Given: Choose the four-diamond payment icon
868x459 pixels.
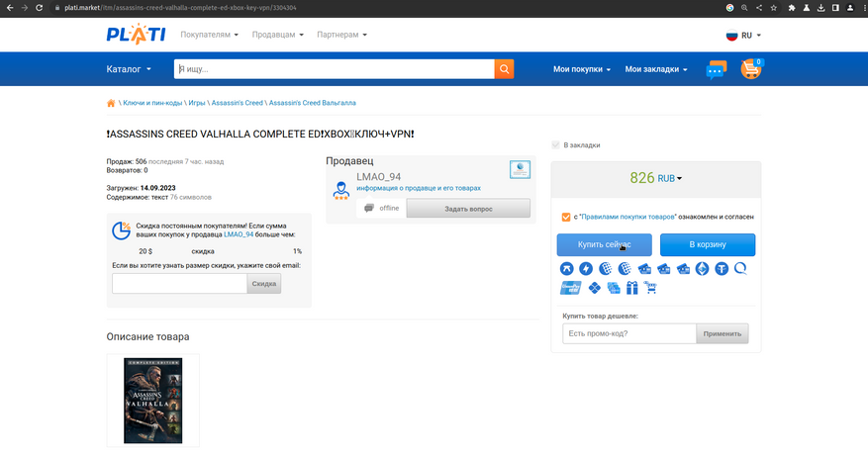Looking at the screenshot, I should click(x=594, y=288).
